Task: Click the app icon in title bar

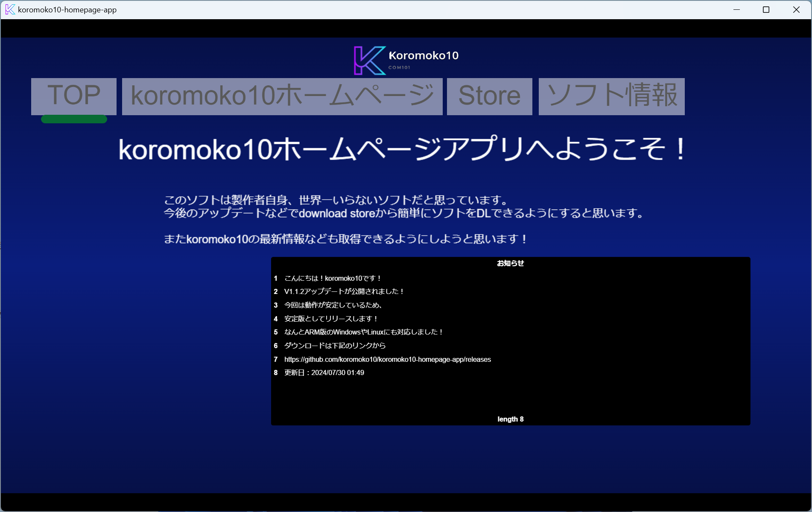Action: tap(10, 9)
